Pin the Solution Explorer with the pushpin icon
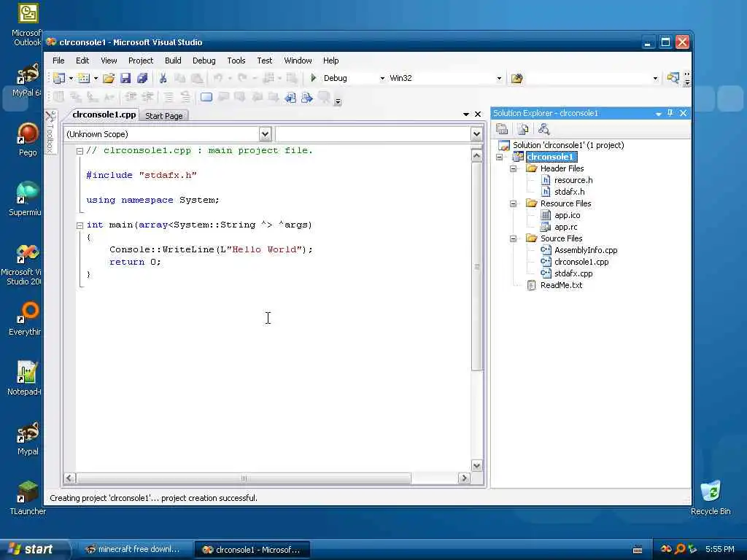The width and height of the screenshot is (747, 560). [x=670, y=113]
